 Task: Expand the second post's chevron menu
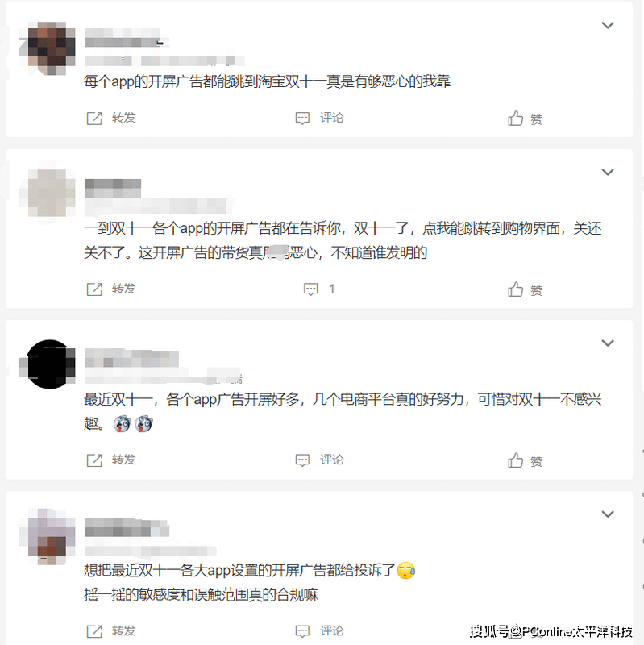608,172
